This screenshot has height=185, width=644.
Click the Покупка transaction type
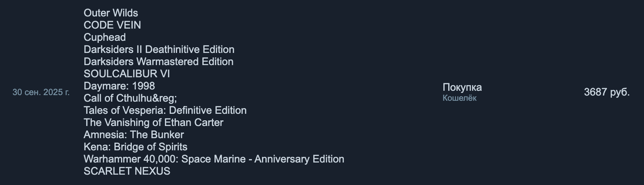[462, 87]
